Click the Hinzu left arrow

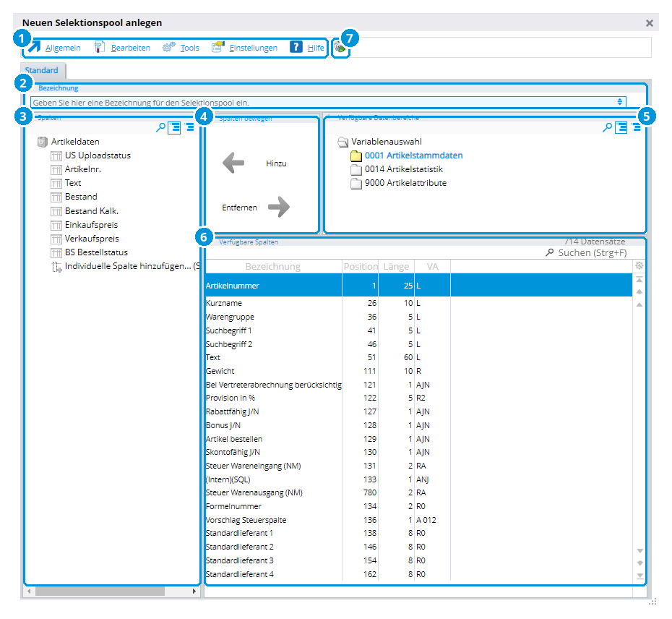pos(233,163)
